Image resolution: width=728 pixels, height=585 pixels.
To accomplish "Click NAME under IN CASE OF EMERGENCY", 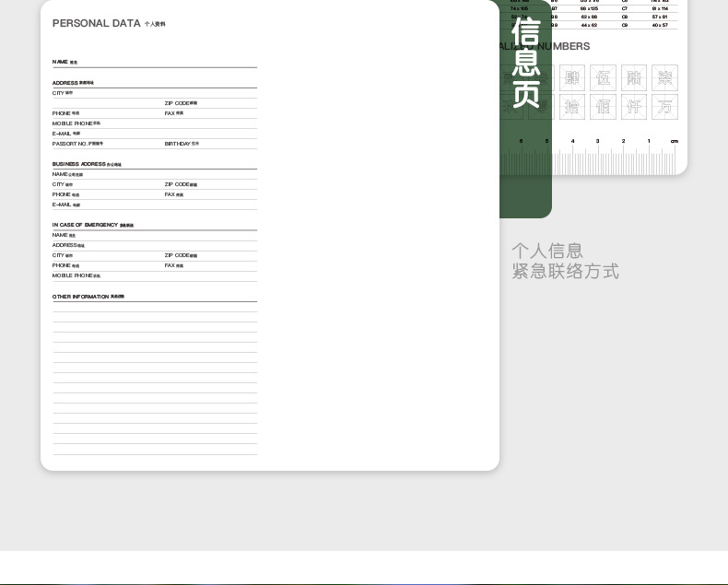I will pos(64,235).
